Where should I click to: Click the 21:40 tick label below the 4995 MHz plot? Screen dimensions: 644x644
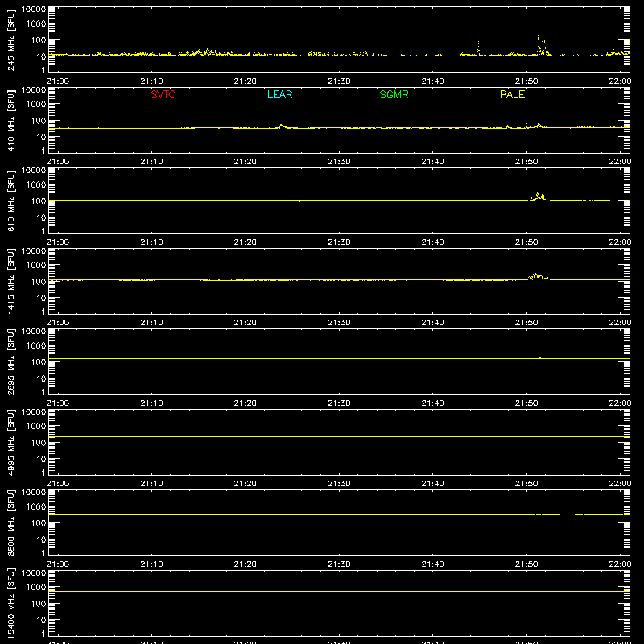point(432,484)
